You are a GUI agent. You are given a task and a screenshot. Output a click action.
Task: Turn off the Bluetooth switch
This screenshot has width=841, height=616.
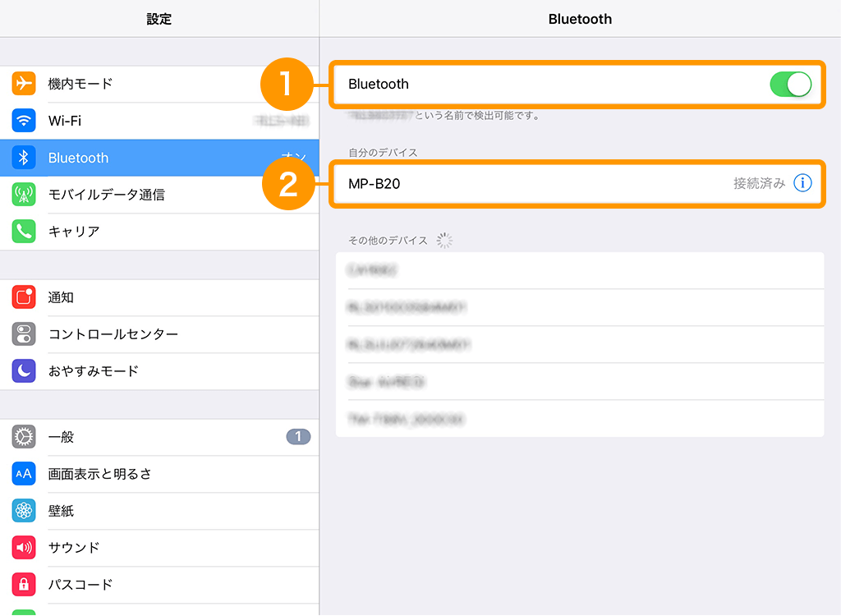point(790,84)
